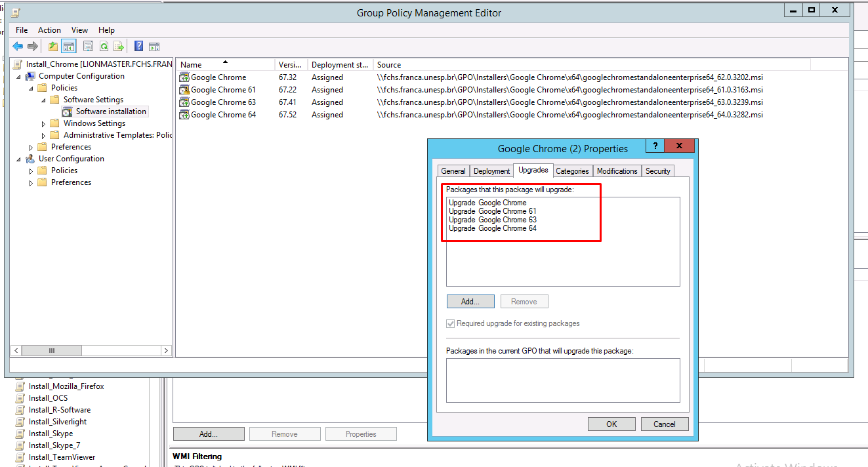Viewport: 868px width, 467px height.
Task: Sort the list by the Source column header
Action: tap(592, 65)
